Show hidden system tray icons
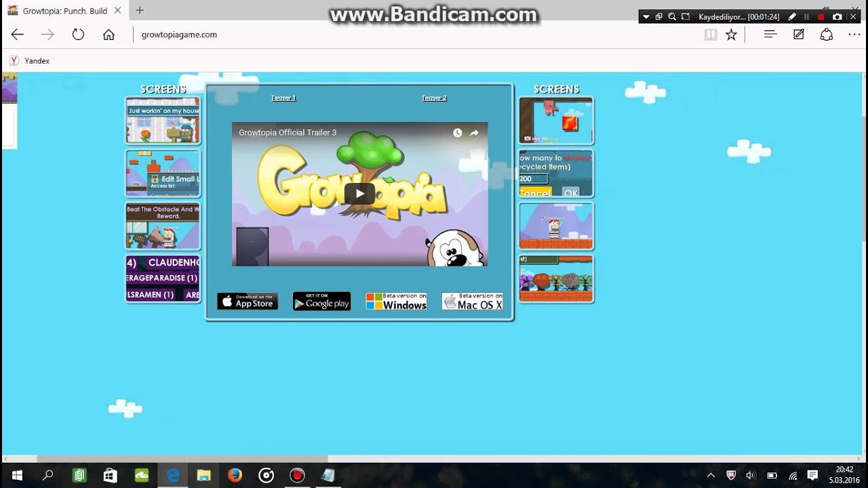 pos(711,475)
